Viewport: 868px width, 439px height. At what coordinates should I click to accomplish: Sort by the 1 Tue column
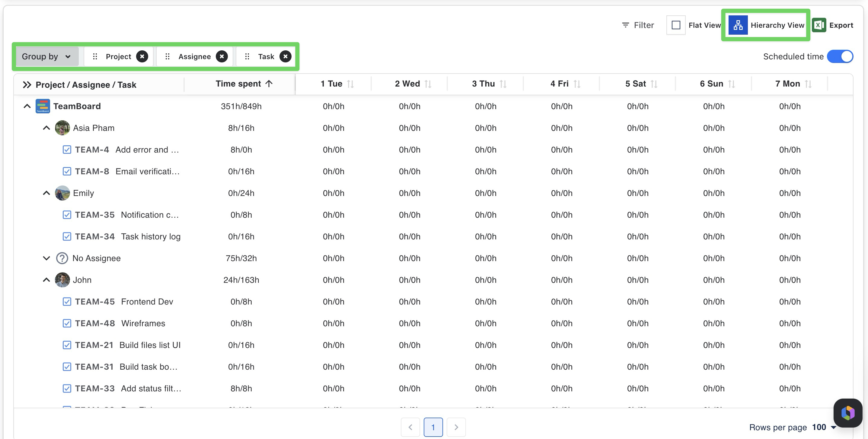point(350,84)
